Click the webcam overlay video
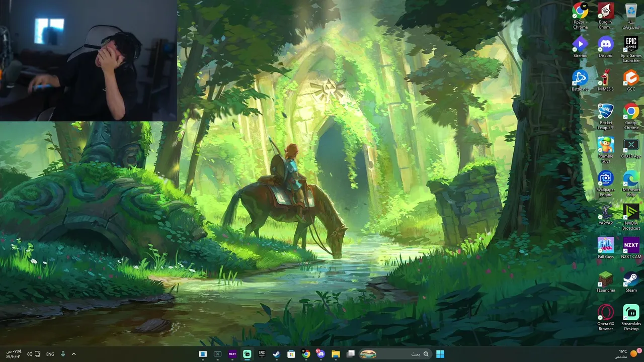 coord(88,60)
